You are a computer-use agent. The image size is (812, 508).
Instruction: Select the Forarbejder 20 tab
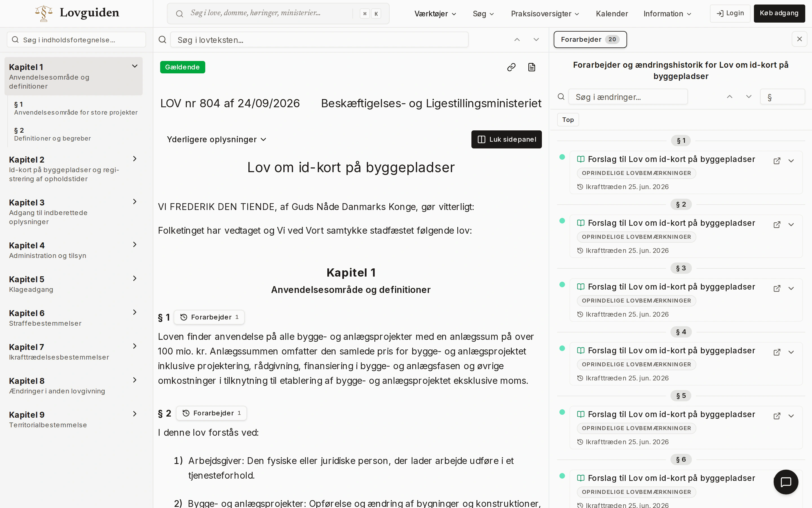(x=590, y=39)
